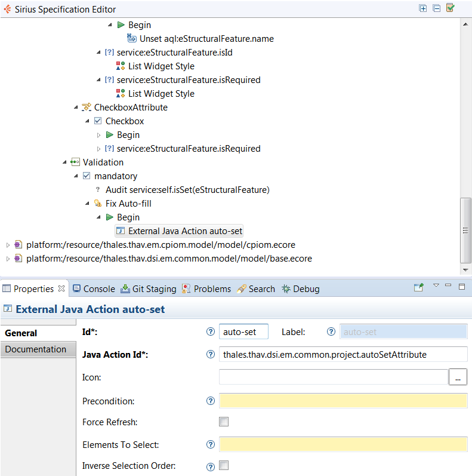Click the Collapse All icon in editor header
Image resolution: width=472 pixels, height=476 pixels.
coord(437,8)
